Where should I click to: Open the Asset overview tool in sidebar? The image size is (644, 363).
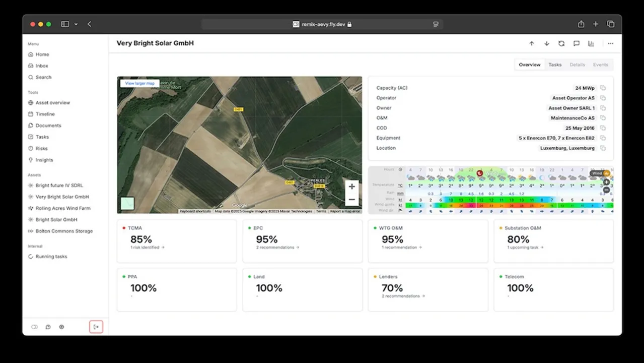click(52, 102)
